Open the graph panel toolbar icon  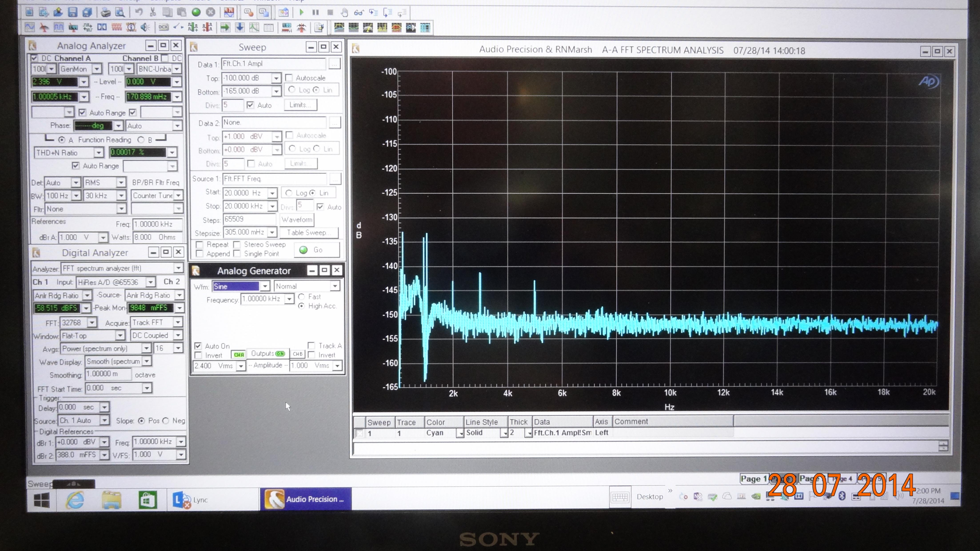click(254, 27)
